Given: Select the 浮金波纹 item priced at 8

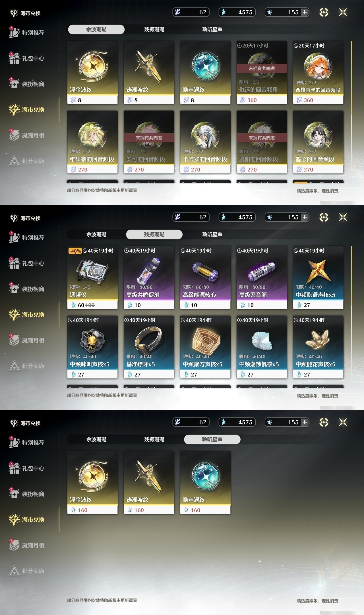Looking at the screenshot, I should 92,73.
